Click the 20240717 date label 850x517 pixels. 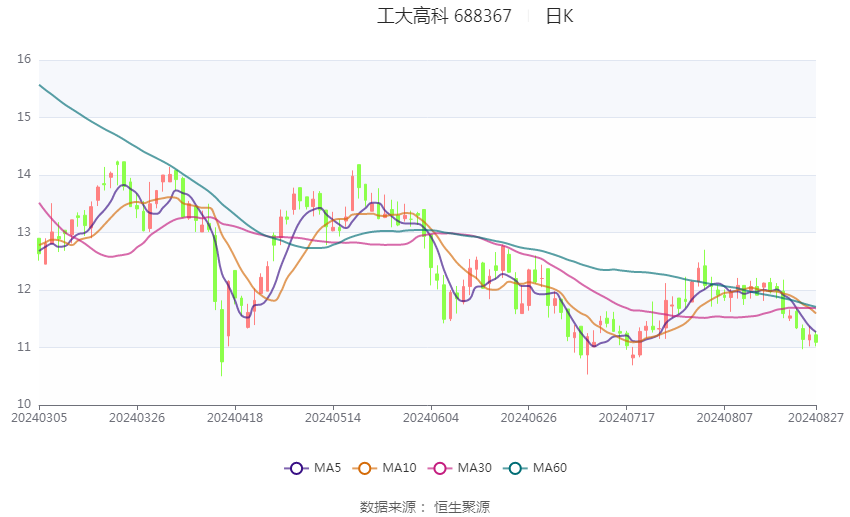point(627,417)
